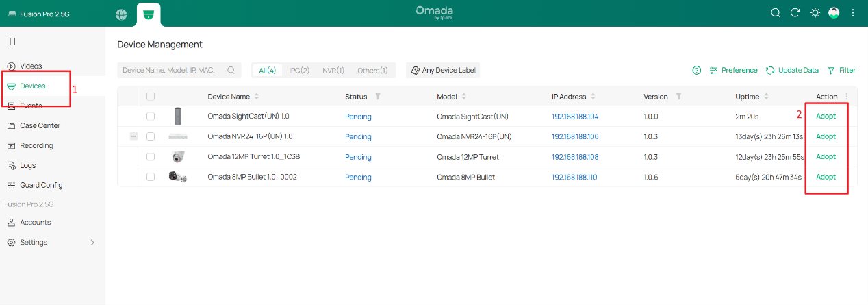The width and height of the screenshot is (868, 305).
Task: Click the 8MP Bullet camera thumbnail
Action: 178,177
